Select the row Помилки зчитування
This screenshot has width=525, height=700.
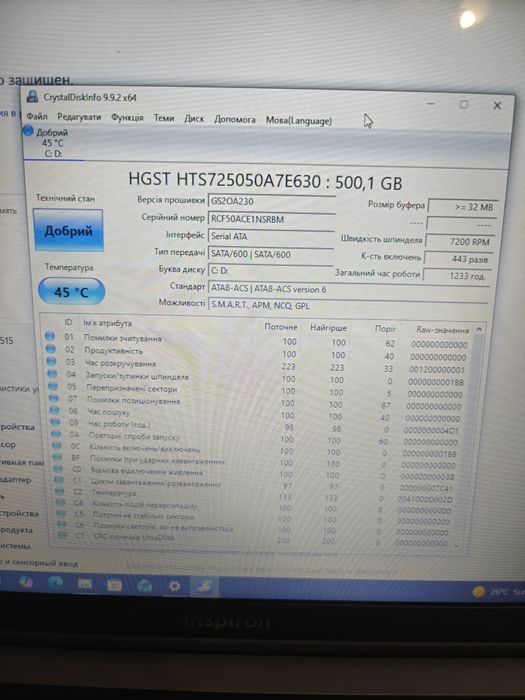(x=257, y=342)
